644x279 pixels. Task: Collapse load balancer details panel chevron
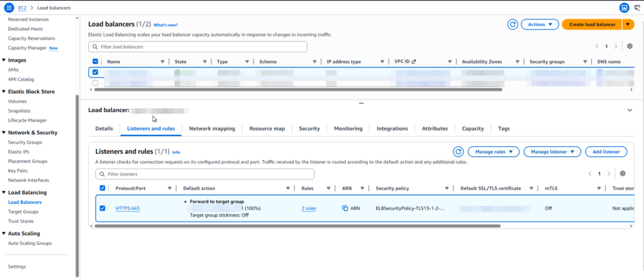630,110
